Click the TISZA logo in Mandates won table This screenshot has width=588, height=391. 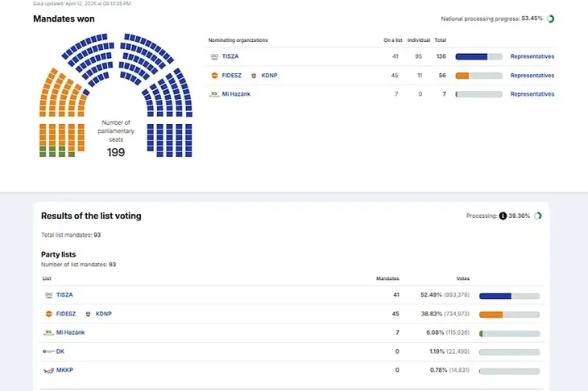213,56
